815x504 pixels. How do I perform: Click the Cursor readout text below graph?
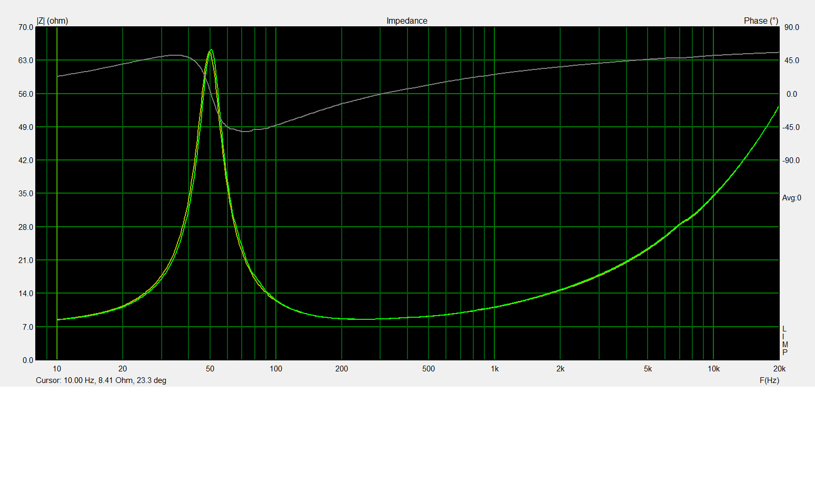click(101, 380)
